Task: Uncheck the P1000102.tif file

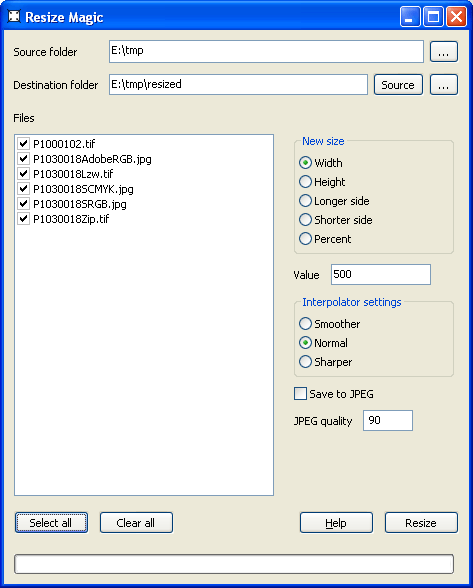Action: pyautogui.click(x=24, y=144)
